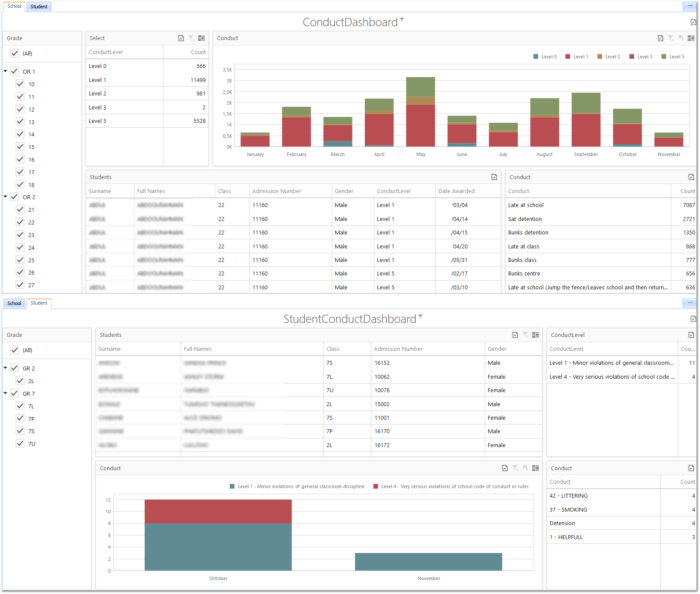
Task: Click the Level 2 legend swatch
Action: pyautogui.click(x=600, y=57)
